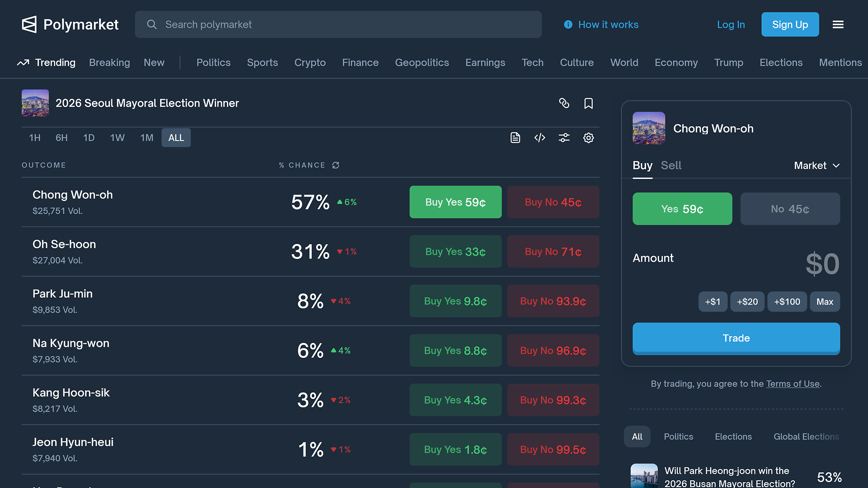Select the 1W time range
This screenshot has height=488, width=868.
(x=117, y=138)
